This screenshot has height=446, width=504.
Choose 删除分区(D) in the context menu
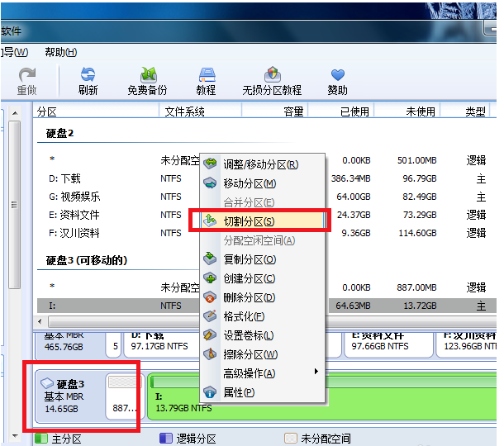262,297
